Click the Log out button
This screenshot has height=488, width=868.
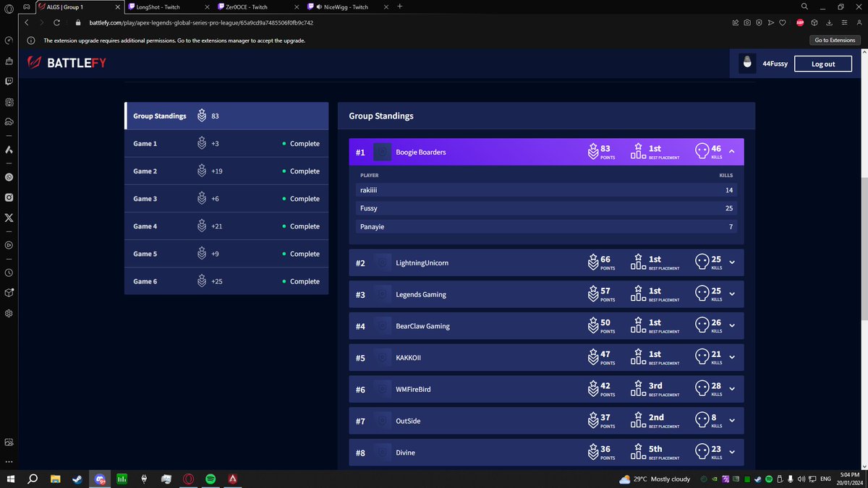(823, 64)
